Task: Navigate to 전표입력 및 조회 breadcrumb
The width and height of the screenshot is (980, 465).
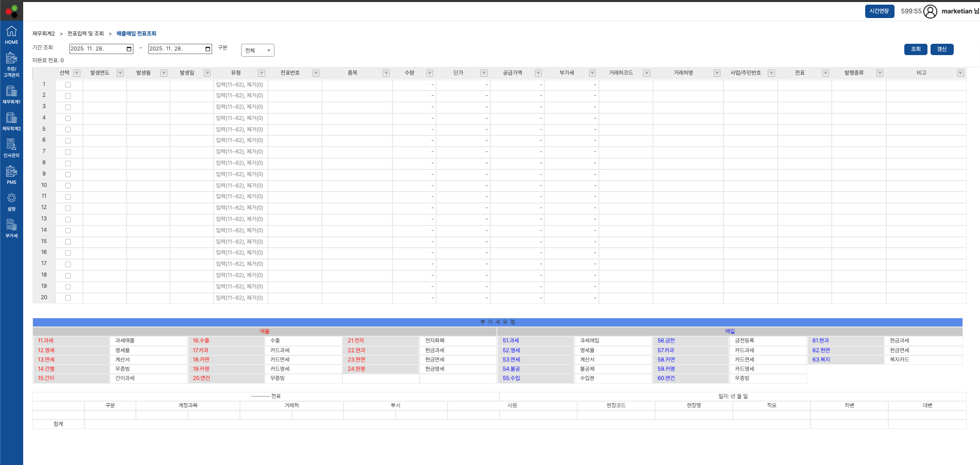Action: 85,33
